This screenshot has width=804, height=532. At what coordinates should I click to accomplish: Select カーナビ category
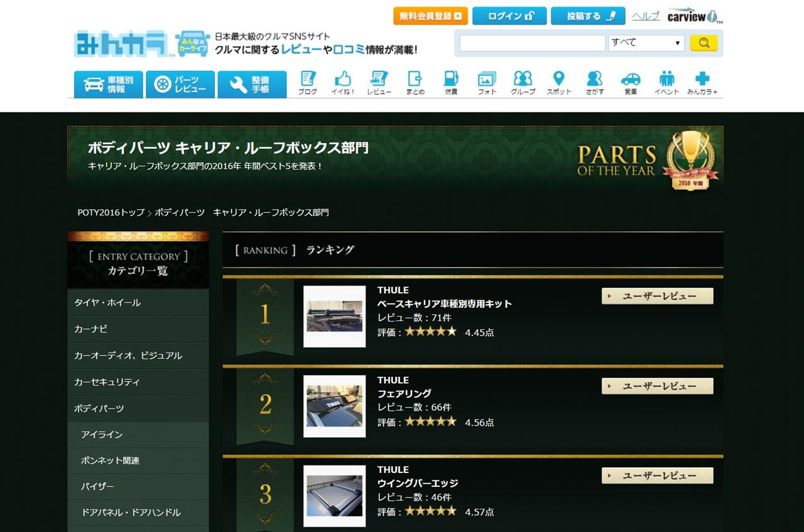click(x=138, y=328)
